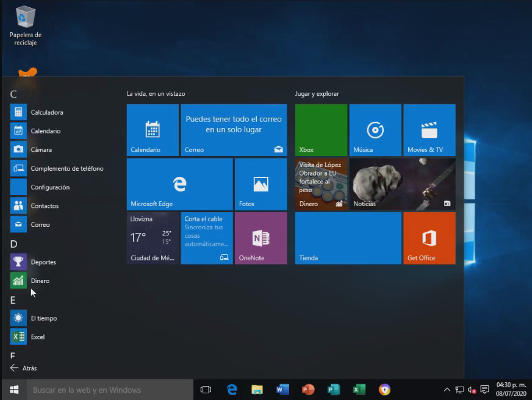This screenshot has width=532, height=400.
Task: Click the Get Office tile
Action: (x=429, y=238)
